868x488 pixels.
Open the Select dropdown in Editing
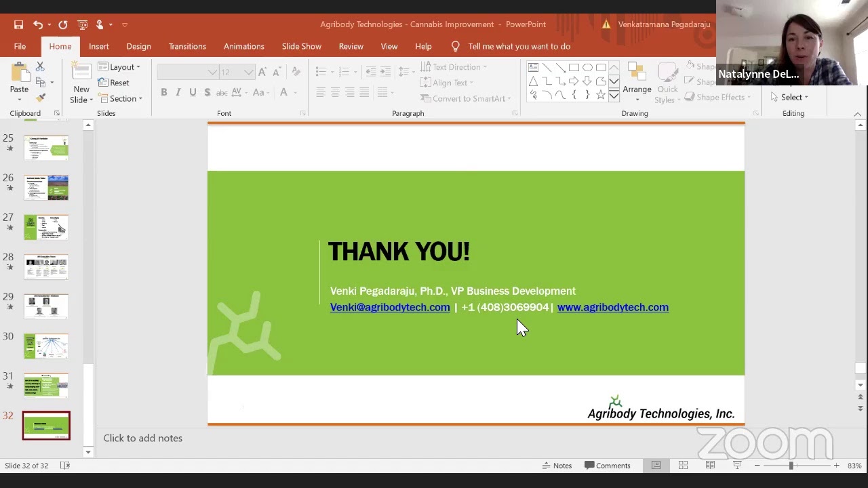pyautogui.click(x=789, y=97)
